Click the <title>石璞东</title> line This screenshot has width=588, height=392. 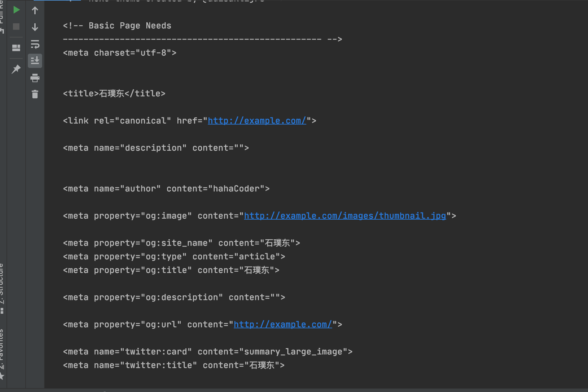(114, 93)
